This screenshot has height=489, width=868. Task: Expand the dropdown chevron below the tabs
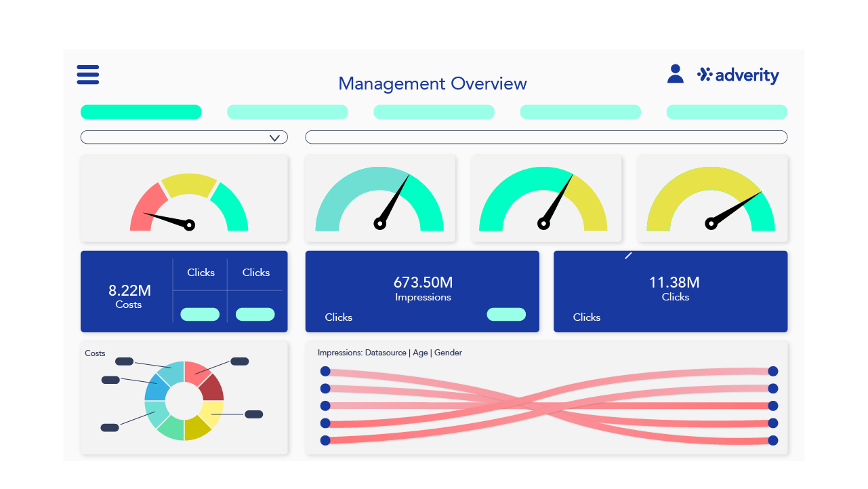(274, 138)
